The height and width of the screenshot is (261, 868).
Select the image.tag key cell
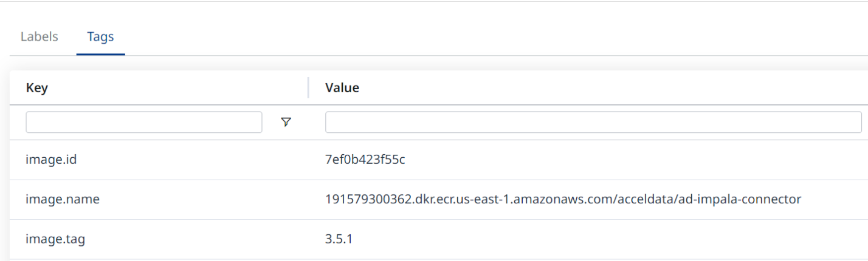[55, 239]
